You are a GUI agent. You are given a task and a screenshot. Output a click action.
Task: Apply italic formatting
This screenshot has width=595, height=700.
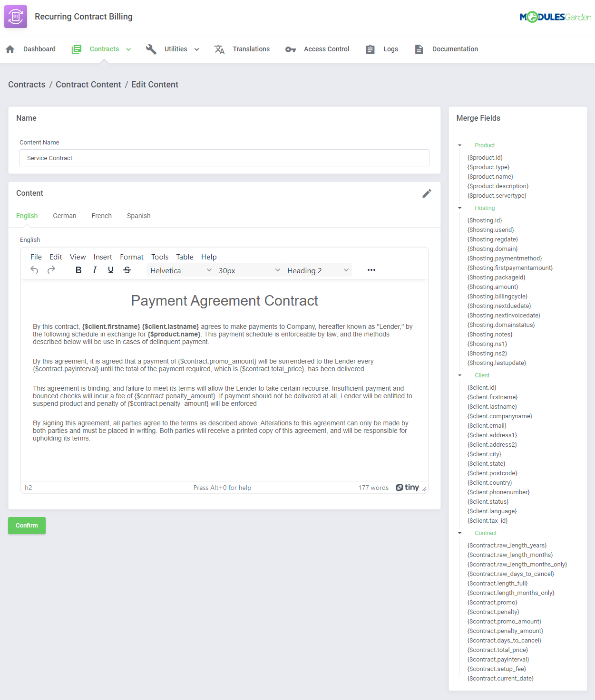click(94, 269)
